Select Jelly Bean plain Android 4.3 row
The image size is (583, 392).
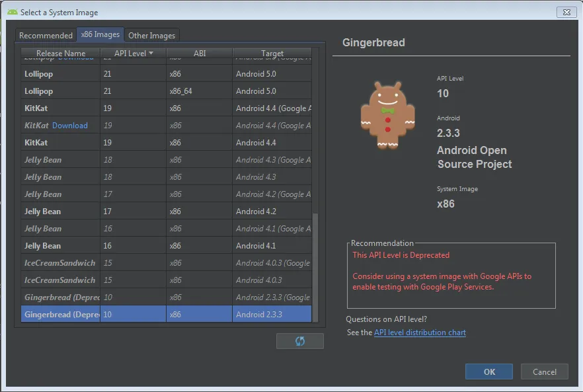click(166, 177)
